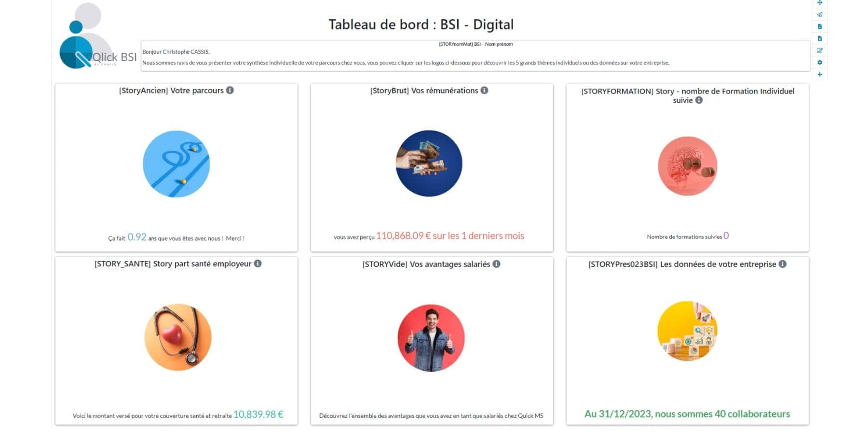868x436 pixels.
Task: Open the thumbs-up man avantages image
Action: (x=431, y=338)
